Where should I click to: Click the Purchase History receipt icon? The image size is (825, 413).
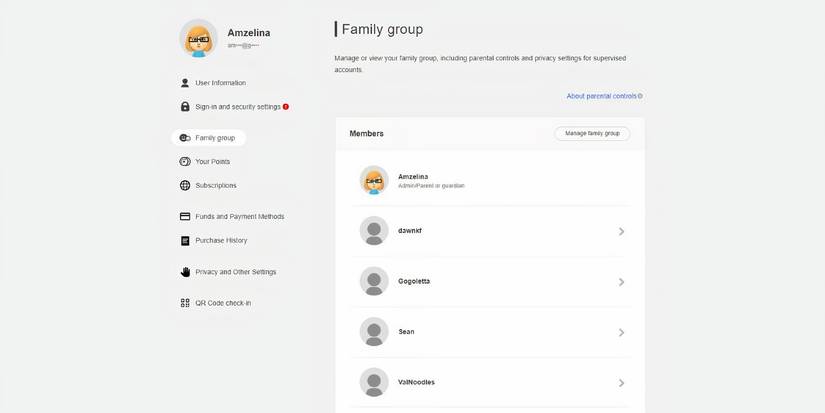(x=185, y=241)
